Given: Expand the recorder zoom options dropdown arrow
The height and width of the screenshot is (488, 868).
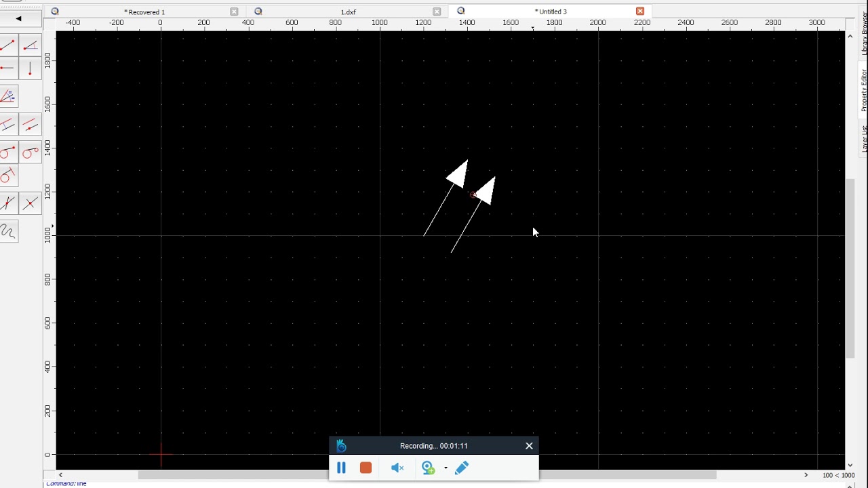Looking at the screenshot, I should click(446, 468).
